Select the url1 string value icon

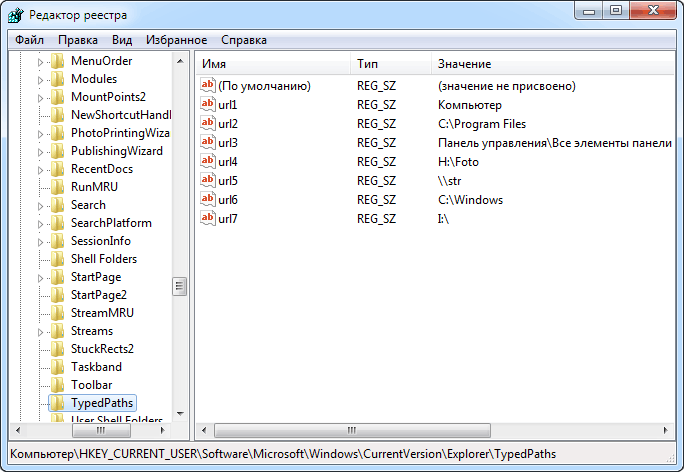pos(208,105)
